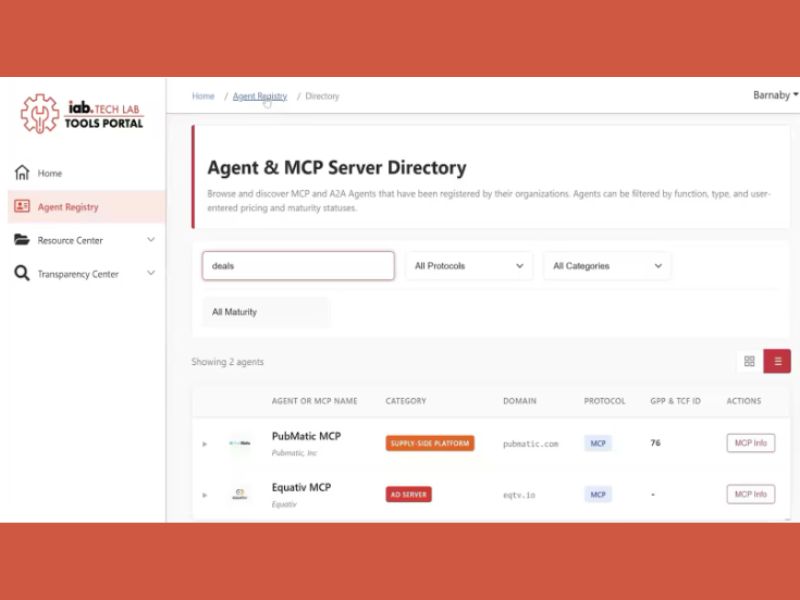Screen dimensions: 800x600
Task: Click the IAB Tech Lab Tools Portal logo
Action: [82, 114]
